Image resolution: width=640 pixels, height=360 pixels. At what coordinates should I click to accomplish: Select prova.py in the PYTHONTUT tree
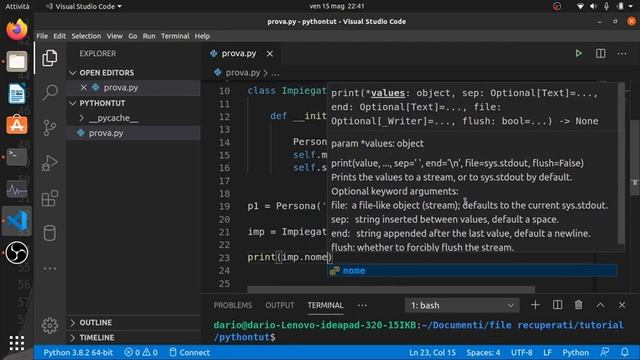(x=133, y=133)
